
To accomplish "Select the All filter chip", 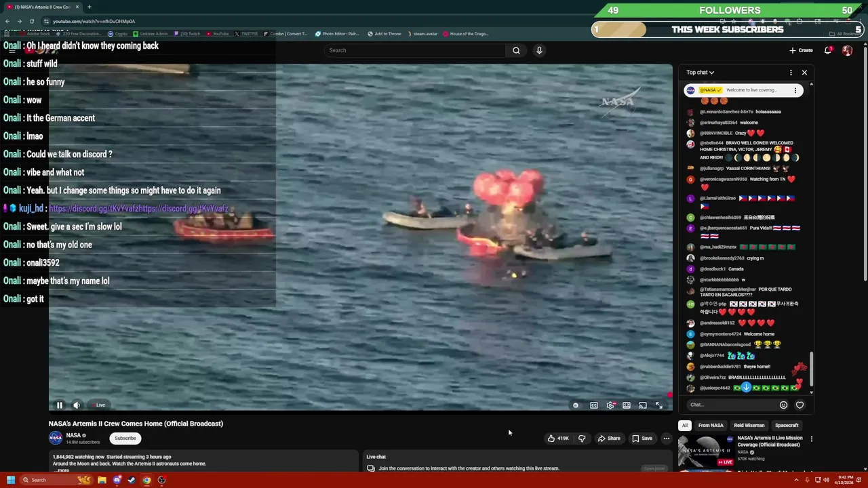I will 685,426.
